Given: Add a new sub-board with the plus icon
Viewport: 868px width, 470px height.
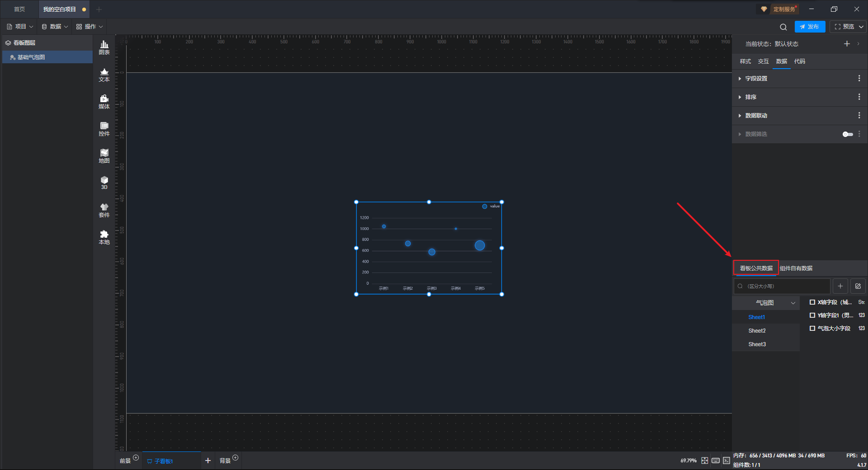Looking at the screenshot, I should [x=208, y=461].
